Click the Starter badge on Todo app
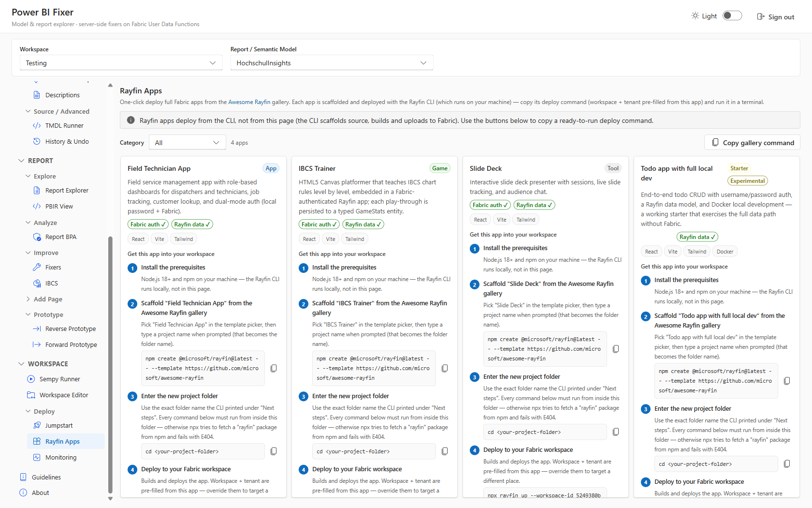 pyautogui.click(x=739, y=168)
